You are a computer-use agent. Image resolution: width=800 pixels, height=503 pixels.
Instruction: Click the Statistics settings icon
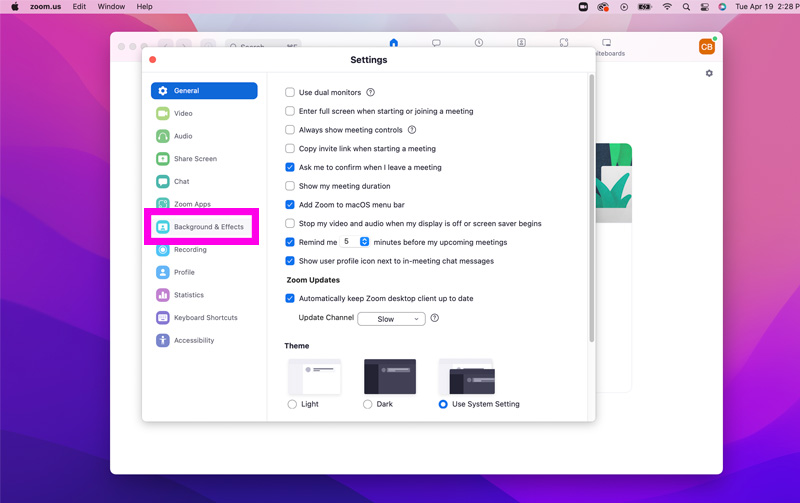point(163,295)
